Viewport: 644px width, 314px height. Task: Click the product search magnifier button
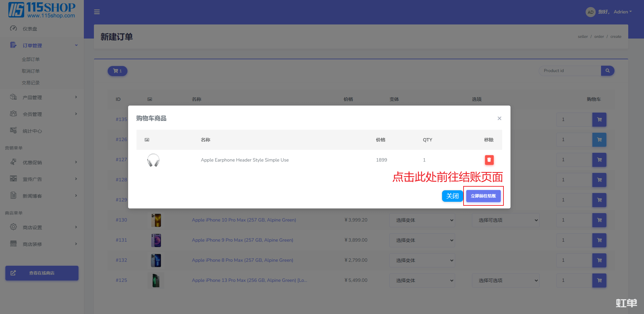607,71
